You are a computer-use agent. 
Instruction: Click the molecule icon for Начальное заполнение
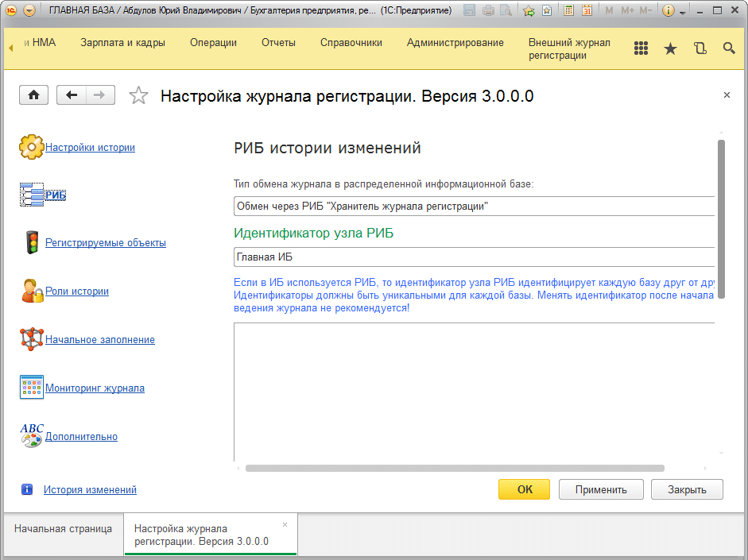31,339
